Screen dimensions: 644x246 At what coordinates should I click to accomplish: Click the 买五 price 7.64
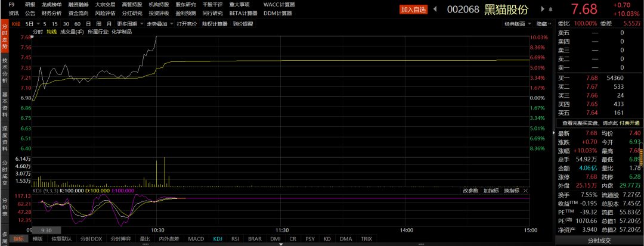point(592,113)
